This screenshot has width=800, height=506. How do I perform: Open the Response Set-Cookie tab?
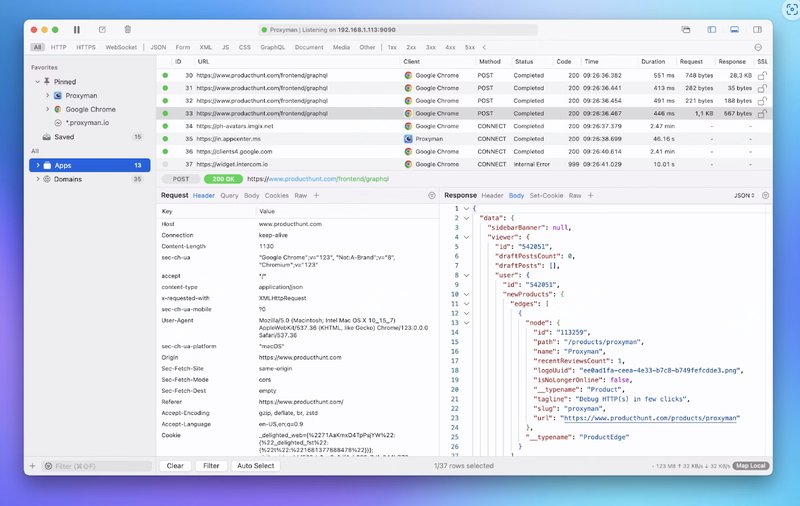545,196
